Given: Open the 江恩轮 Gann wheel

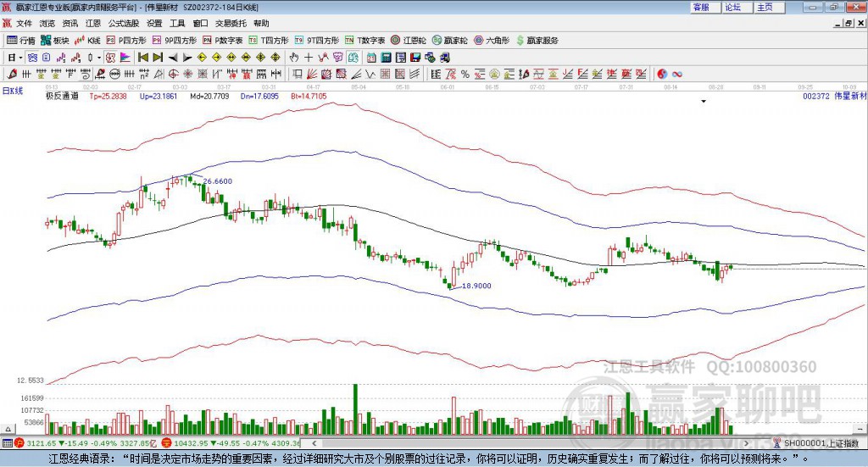Looking at the screenshot, I should [409, 41].
